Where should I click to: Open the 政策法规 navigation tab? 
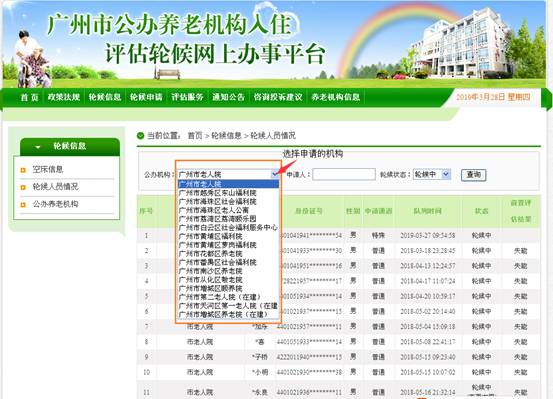64,97
